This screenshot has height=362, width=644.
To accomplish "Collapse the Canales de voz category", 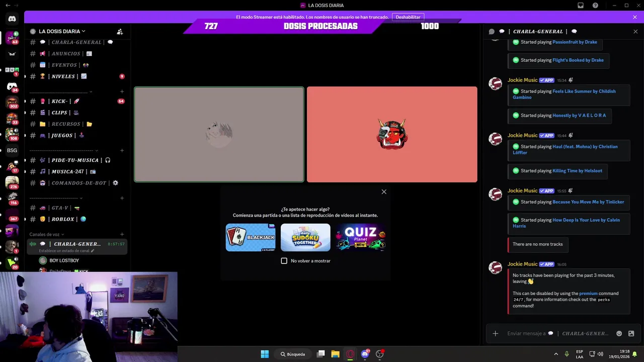I will pyautogui.click(x=47, y=234).
